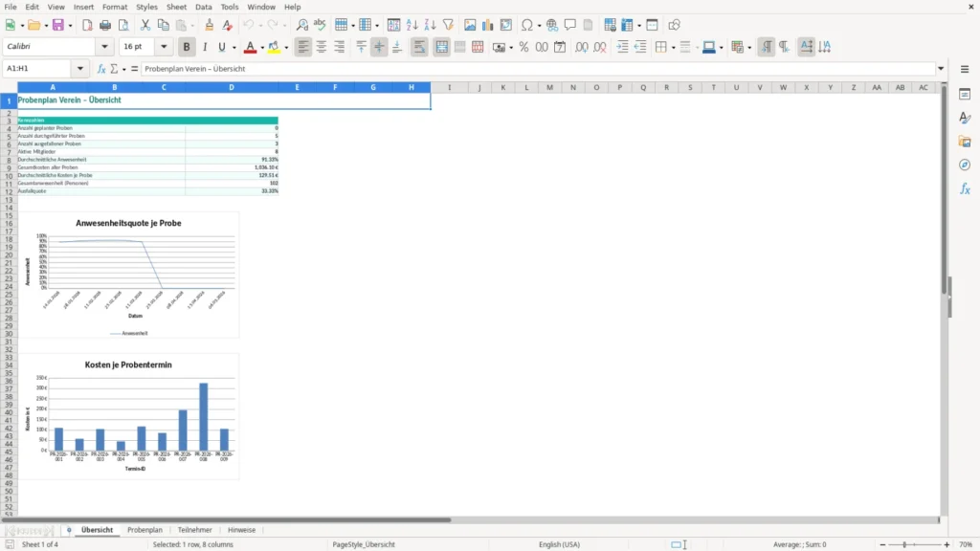Screen dimensions: 980x551
Task: Toggle Align Right button
Action: [x=340, y=47]
